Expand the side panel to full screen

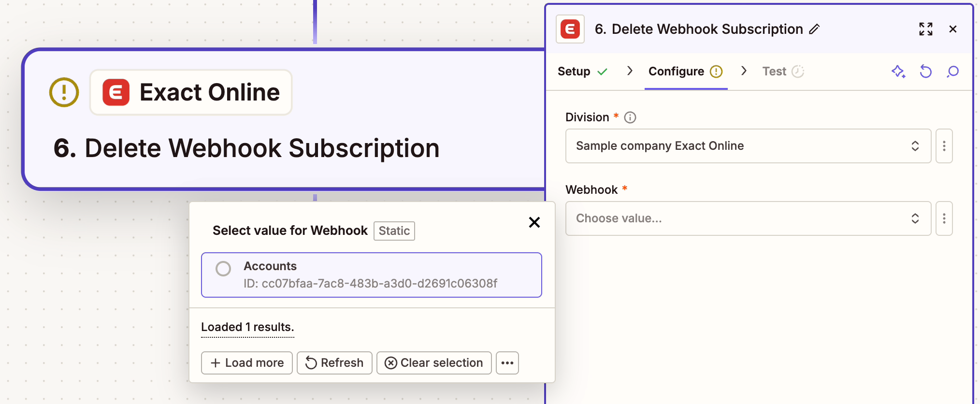click(926, 29)
